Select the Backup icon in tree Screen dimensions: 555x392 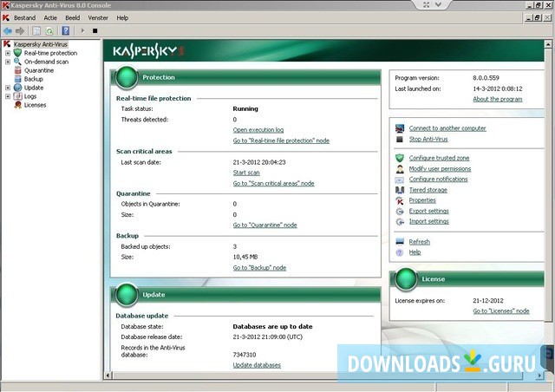17,79
